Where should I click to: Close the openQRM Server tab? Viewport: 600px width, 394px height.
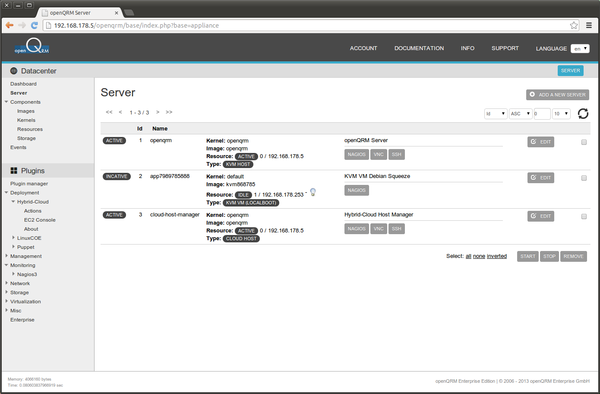pyautogui.click(x=116, y=13)
